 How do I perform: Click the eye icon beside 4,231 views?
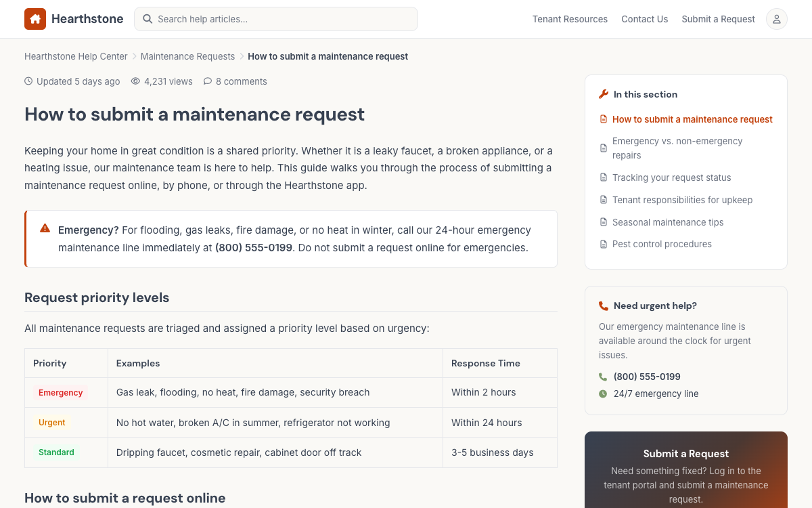(135, 81)
